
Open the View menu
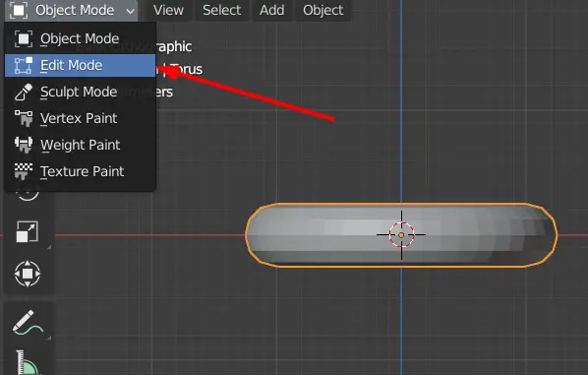(168, 10)
